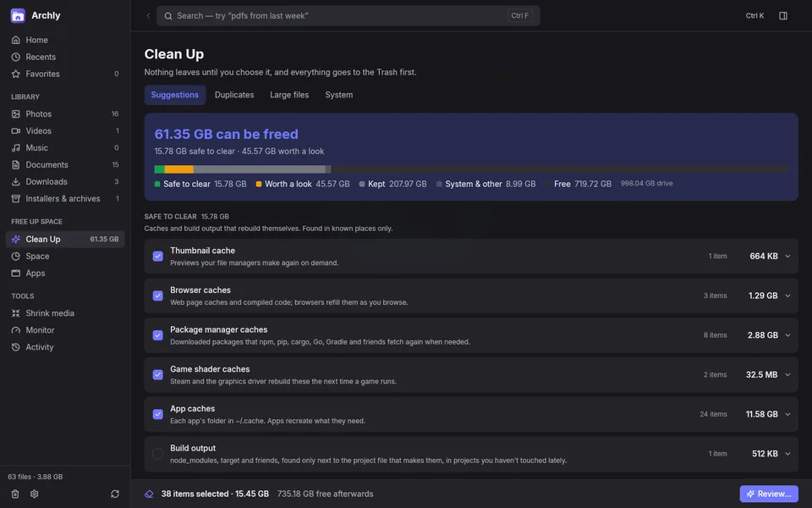The height and width of the screenshot is (508, 812).
Task: Click the Favorites star icon
Action: click(x=15, y=74)
